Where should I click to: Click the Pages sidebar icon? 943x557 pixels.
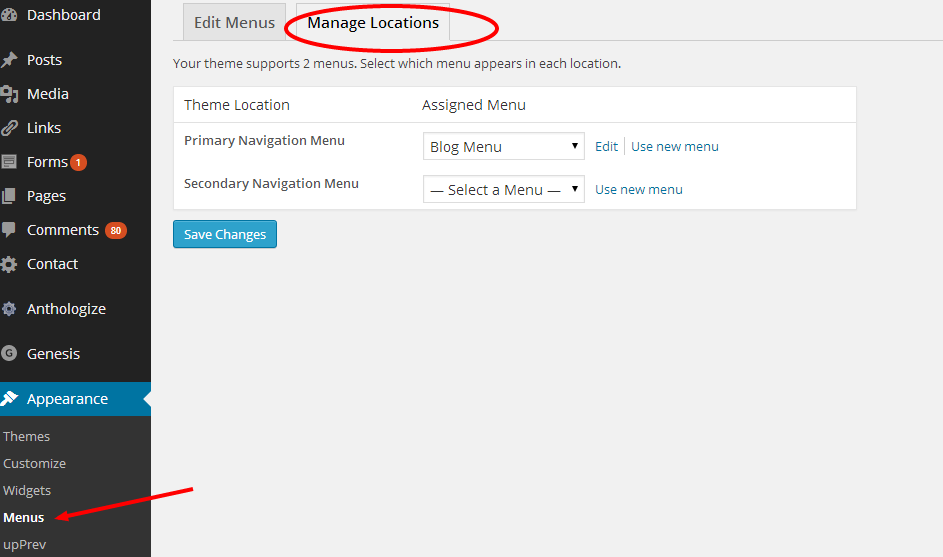point(9,196)
